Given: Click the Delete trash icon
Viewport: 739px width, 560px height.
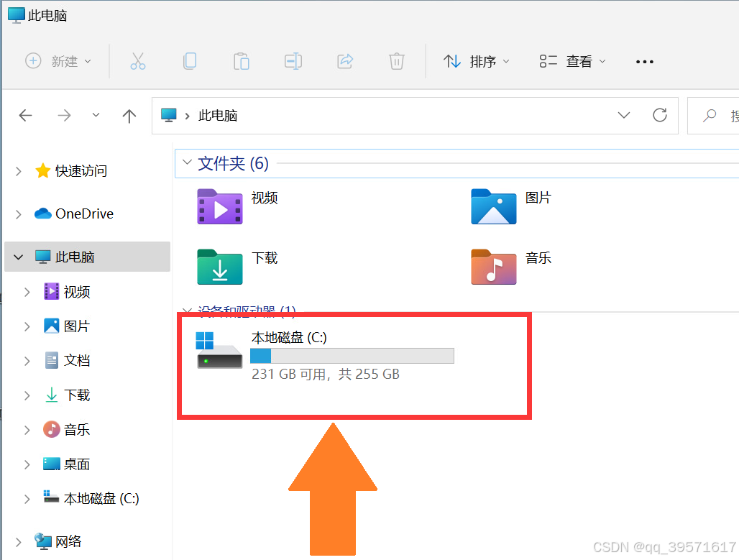Looking at the screenshot, I should click(396, 61).
